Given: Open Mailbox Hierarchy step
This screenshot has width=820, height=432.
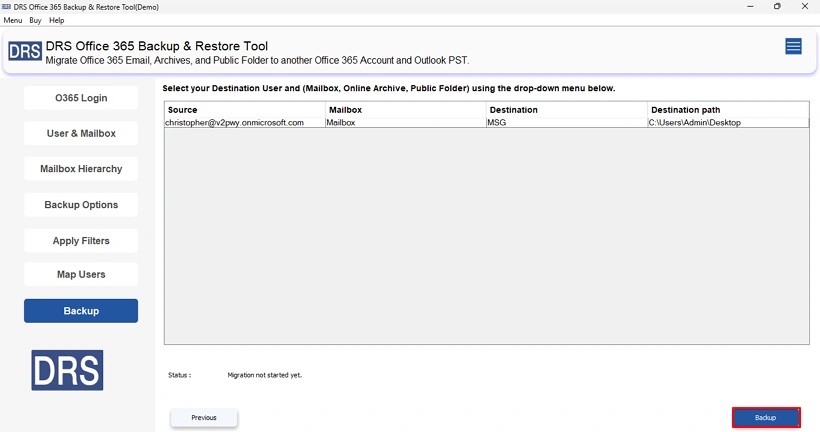Looking at the screenshot, I should tap(81, 169).
